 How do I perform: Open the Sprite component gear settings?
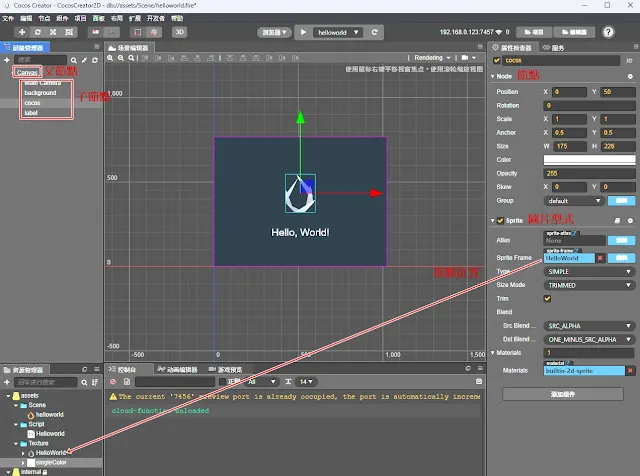631,220
